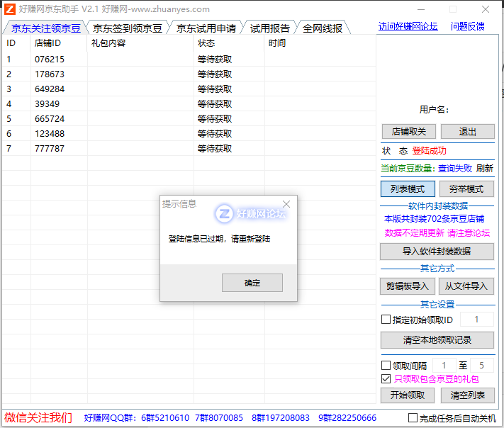This screenshot has height=428, width=504.
Task: Select 穷举模式 enumeration mode
Action: (x=466, y=189)
